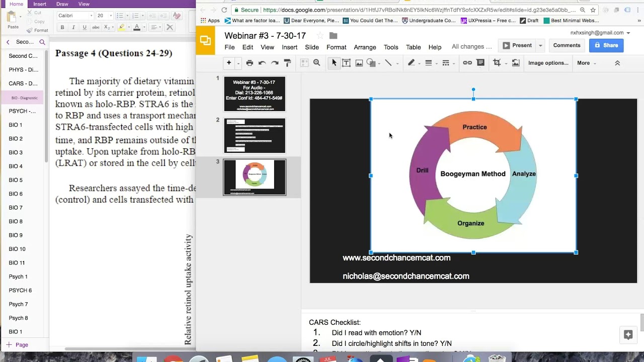The image size is (644, 362).
Task: Apply the font color in OneNote ribbon
Action: coord(137,27)
